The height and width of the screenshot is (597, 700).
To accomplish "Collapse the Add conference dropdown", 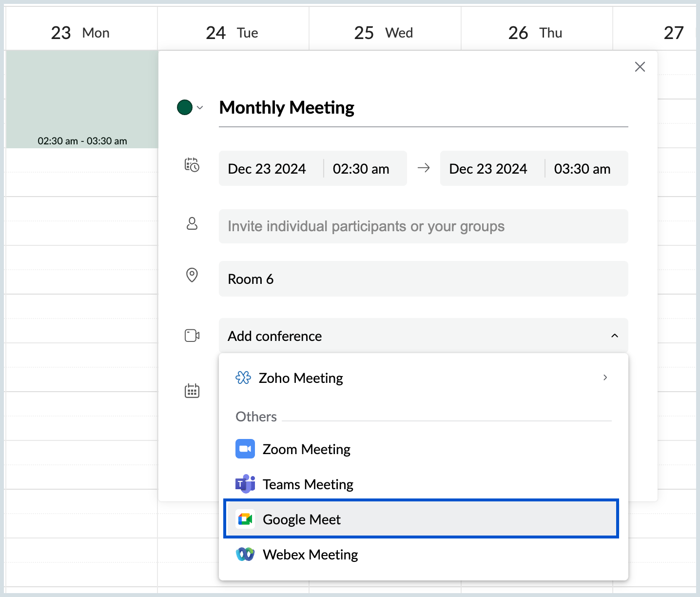I will (614, 336).
